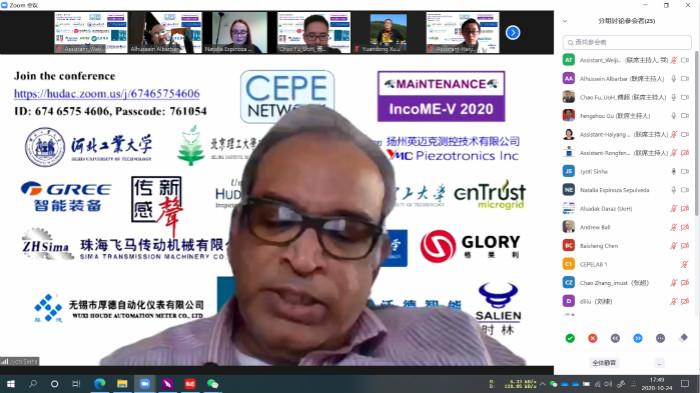Open File Explorer from taskbar
The height and width of the screenshot is (393, 700).
click(122, 384)
